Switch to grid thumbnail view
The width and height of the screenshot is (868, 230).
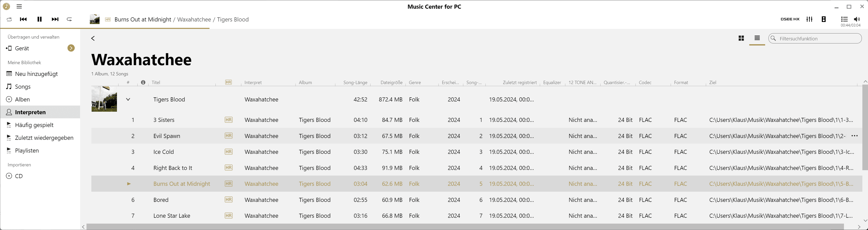click(x=741, y=38)
